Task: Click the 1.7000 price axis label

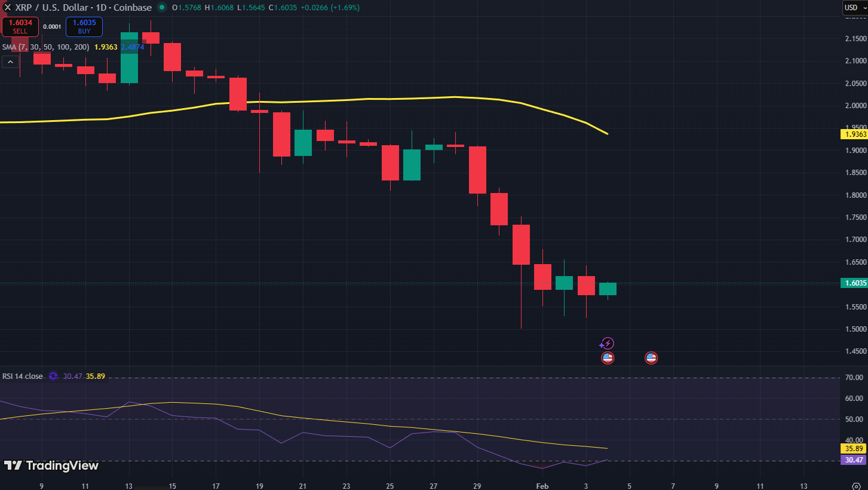Action: 856,240
